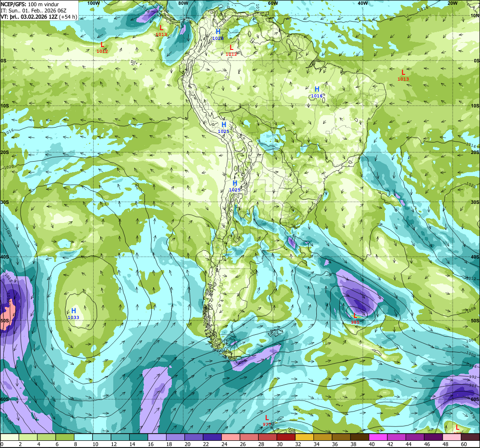The image size is (480, 448).
Task: Pick the lavender 16–18 legend swatch
Action: pos(157,437)
